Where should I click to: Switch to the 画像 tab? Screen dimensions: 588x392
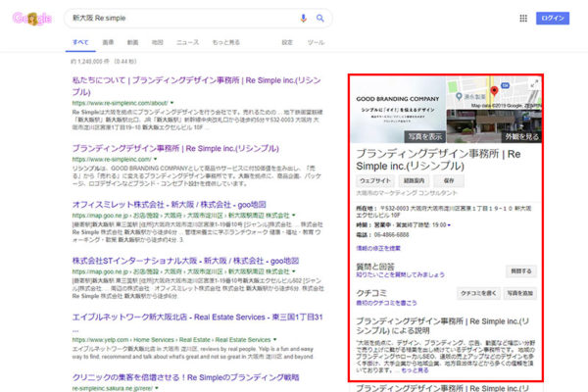[108, 42]
